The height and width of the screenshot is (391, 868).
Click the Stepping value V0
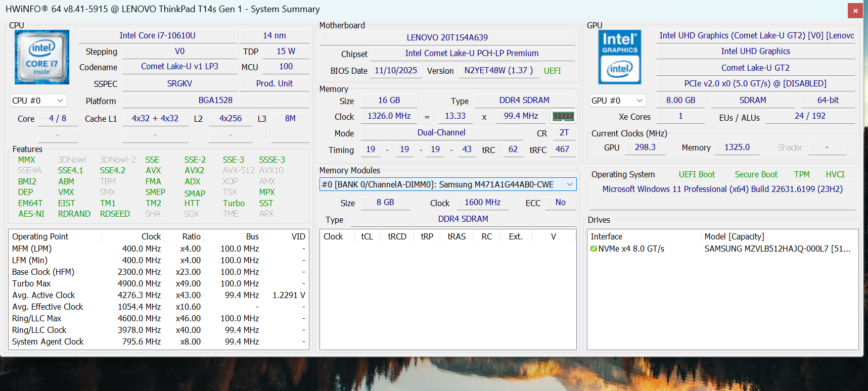(x=179, y=51)
